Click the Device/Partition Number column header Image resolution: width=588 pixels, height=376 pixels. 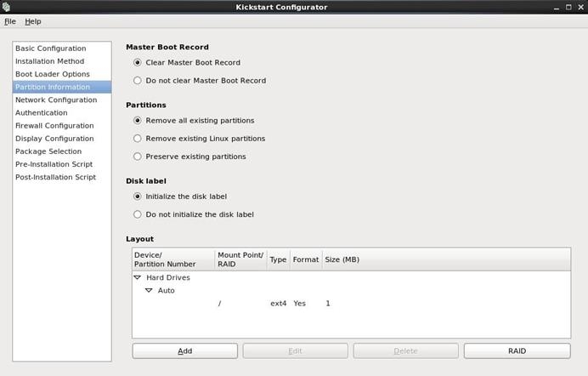[x=173, y=259]
